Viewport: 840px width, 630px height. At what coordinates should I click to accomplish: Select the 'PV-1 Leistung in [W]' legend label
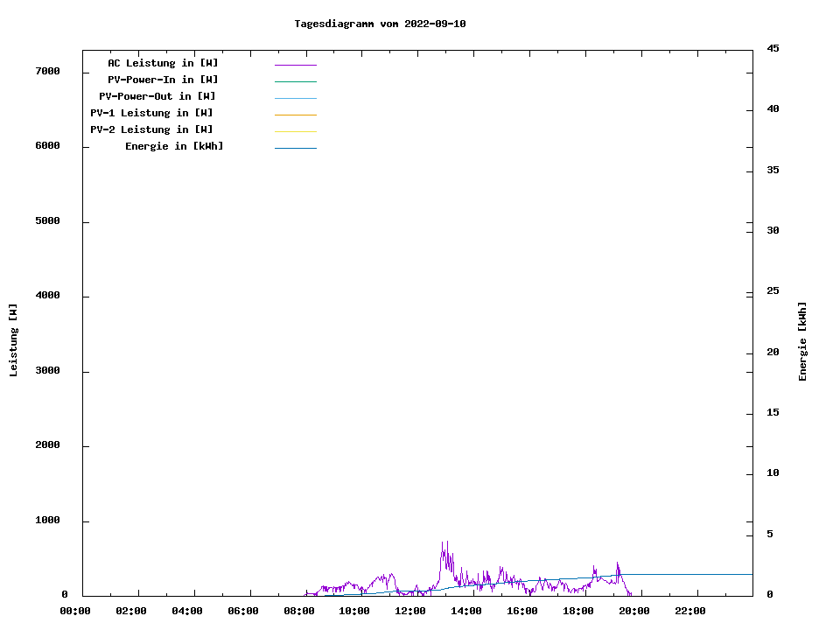point(151,113)
